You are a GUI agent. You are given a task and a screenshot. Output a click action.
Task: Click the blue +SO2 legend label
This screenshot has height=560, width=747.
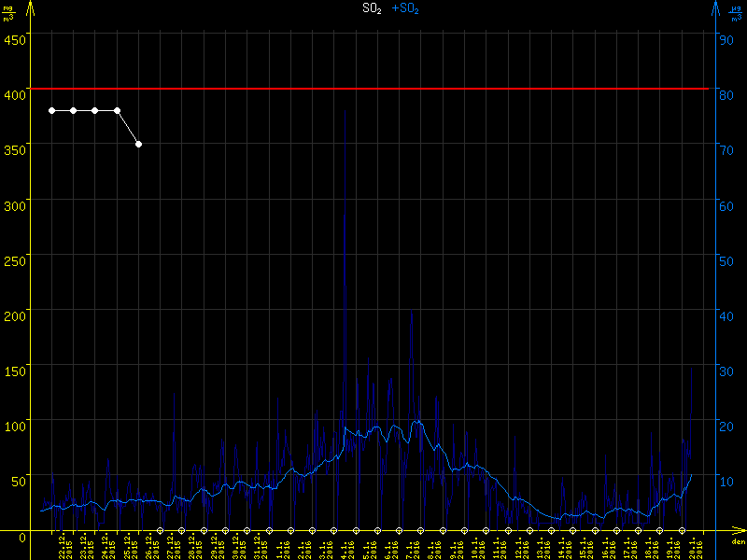[405, 8]
